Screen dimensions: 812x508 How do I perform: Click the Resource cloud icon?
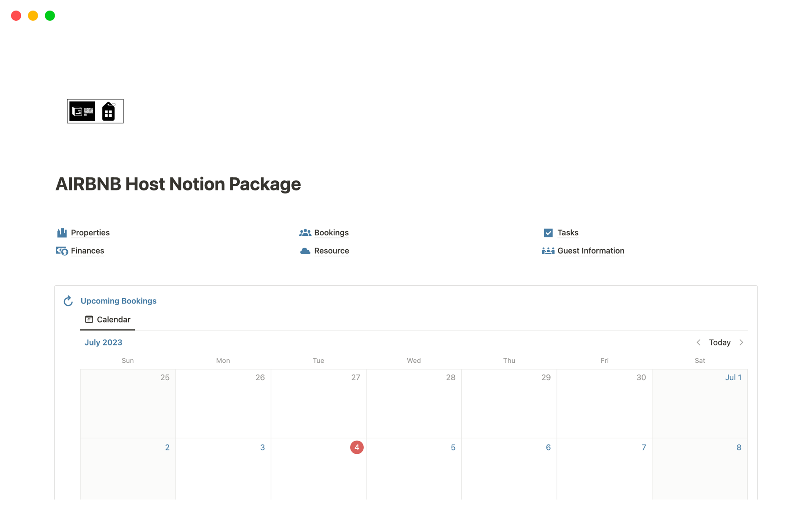305,251
